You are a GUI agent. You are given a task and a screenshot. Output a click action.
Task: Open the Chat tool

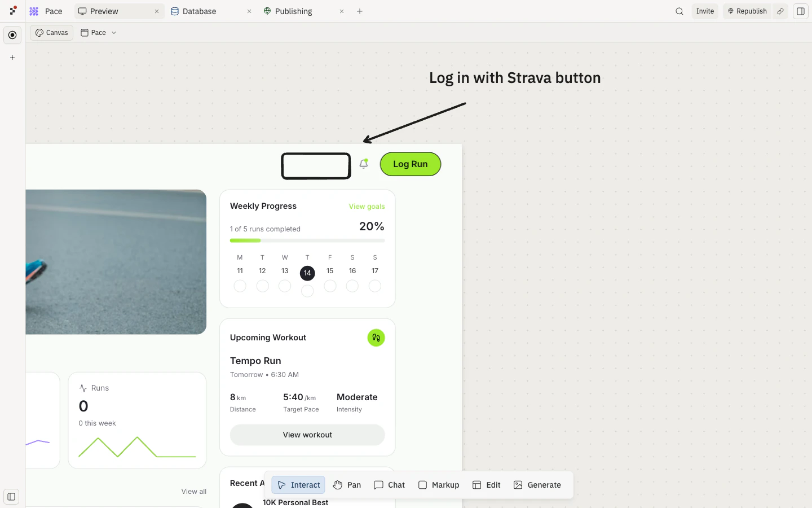pyautogui.click(x=389, y=485)
